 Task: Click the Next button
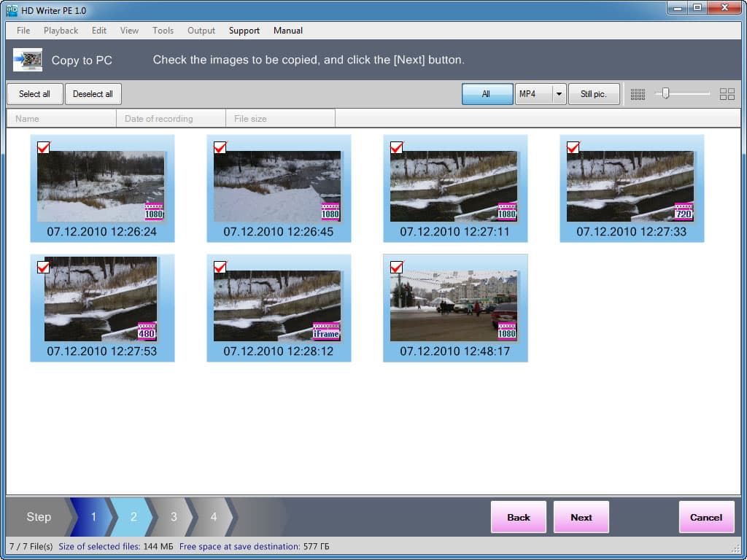tap(581, 517)
